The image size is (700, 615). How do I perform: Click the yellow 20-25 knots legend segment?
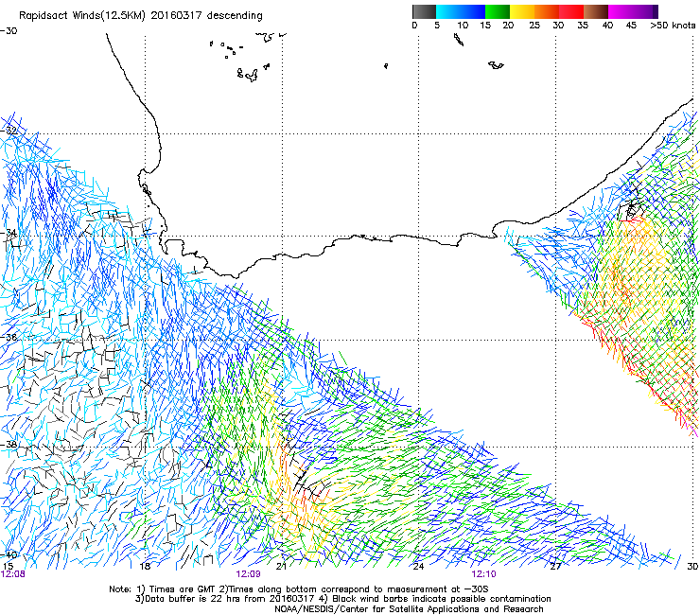(522, 11)
